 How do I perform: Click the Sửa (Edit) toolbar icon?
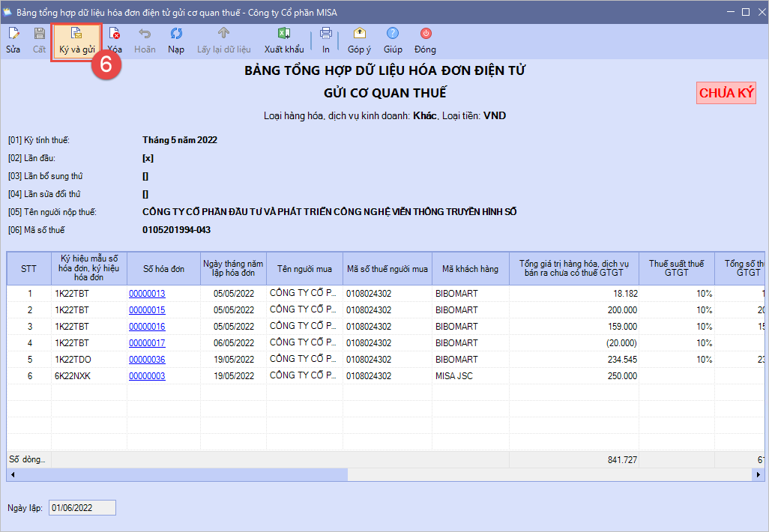(x=13, y=40)
